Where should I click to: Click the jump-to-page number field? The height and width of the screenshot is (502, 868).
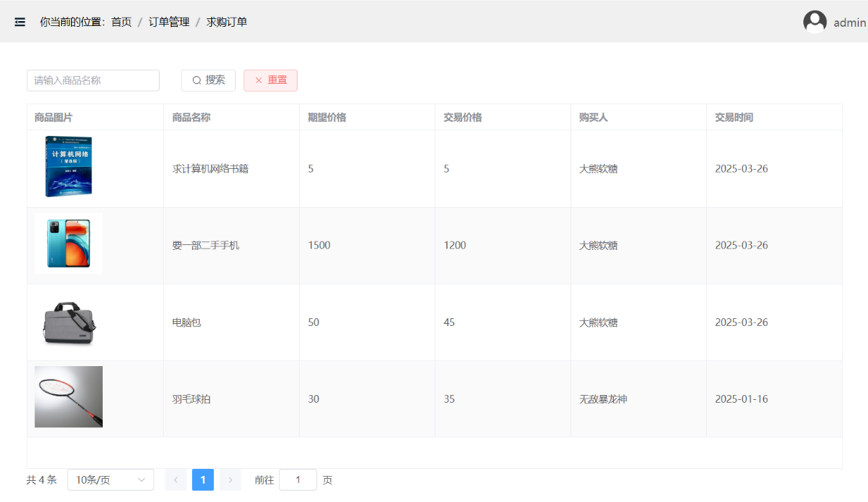click(x=298, y=480)
